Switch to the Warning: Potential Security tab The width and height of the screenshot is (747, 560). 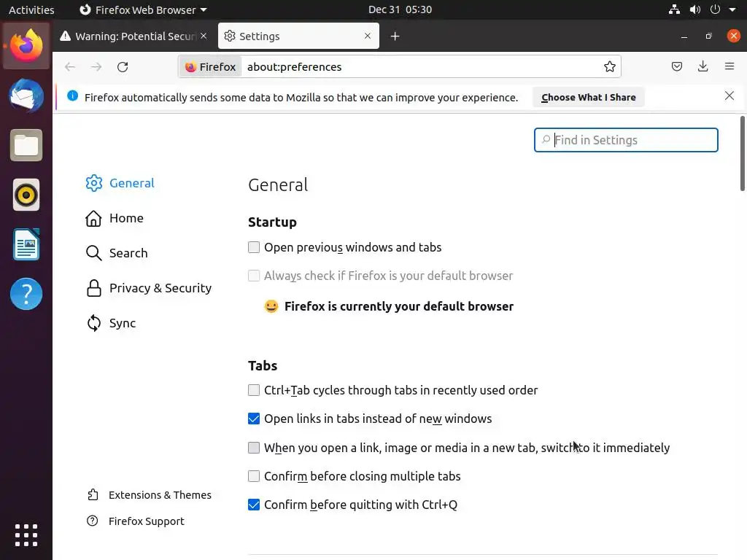coord(135,36)
